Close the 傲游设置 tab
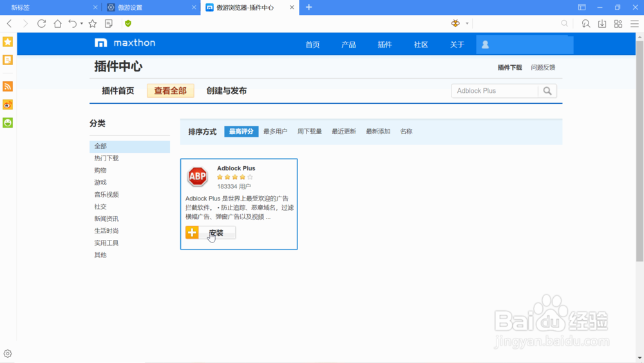The height and width of the screenshot is (363, 644). 194,7
